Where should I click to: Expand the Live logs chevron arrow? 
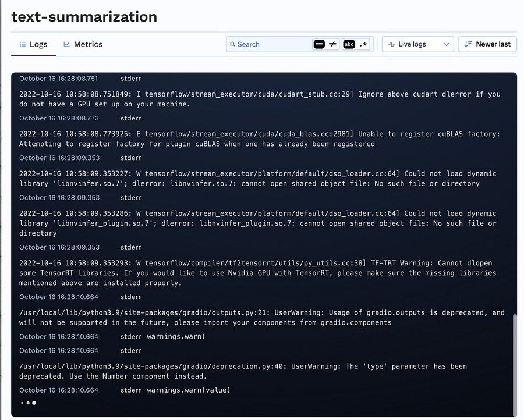447,44
